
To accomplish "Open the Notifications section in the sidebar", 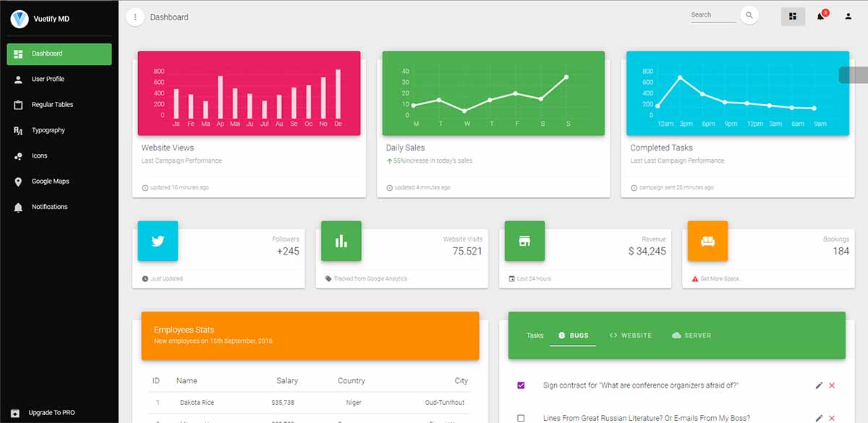I will click(48, 207).
